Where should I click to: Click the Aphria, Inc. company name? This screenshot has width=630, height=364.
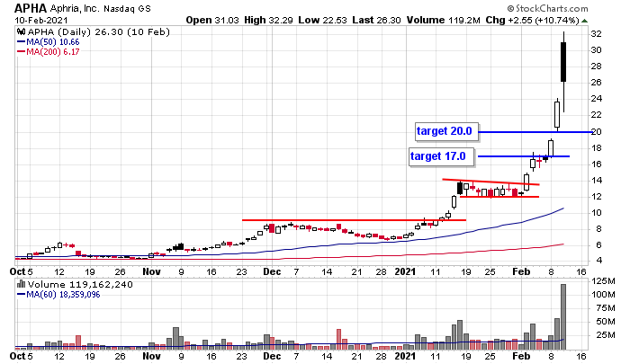(x=75, y=8)
